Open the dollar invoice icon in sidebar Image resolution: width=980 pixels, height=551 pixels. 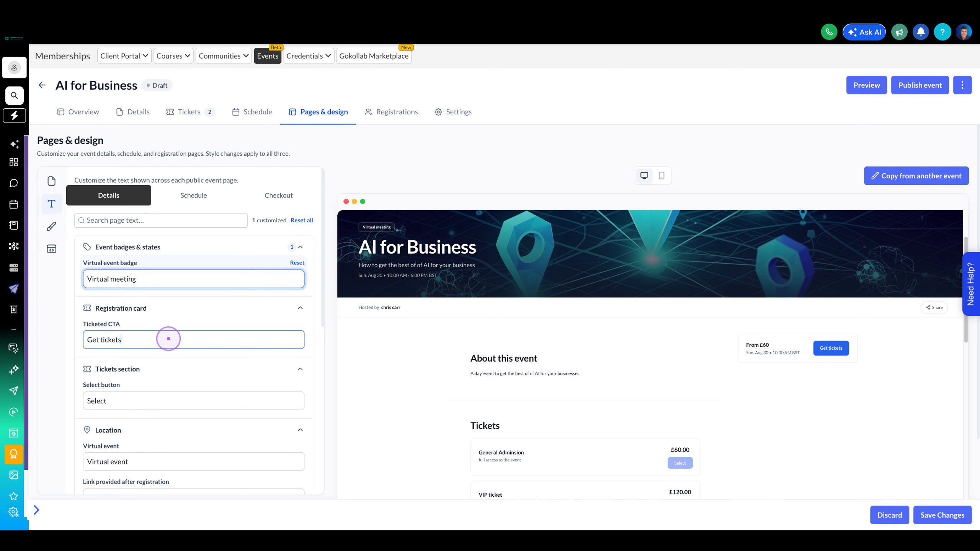coord(14,310)
